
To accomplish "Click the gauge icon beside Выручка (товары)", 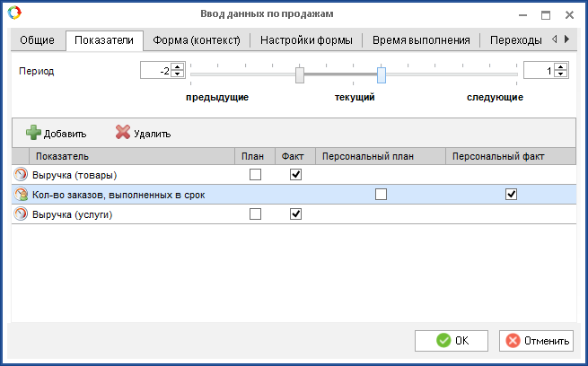I will pos(22,175).
